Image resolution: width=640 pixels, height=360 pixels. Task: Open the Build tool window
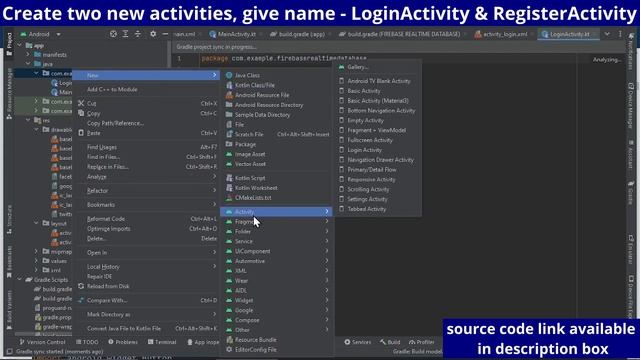click(390, 342)
